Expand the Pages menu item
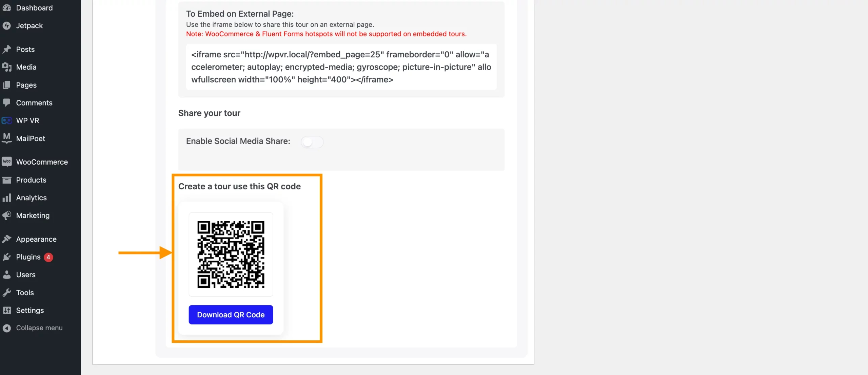This screenshot has height=375, width=868. [x=26, y=85]
